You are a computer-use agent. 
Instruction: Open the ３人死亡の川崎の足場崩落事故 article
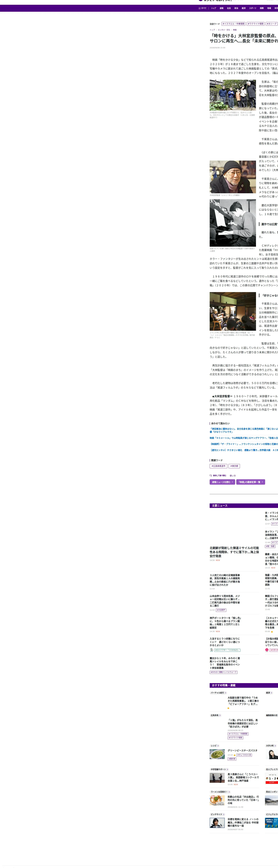click(x=225, y=580)
